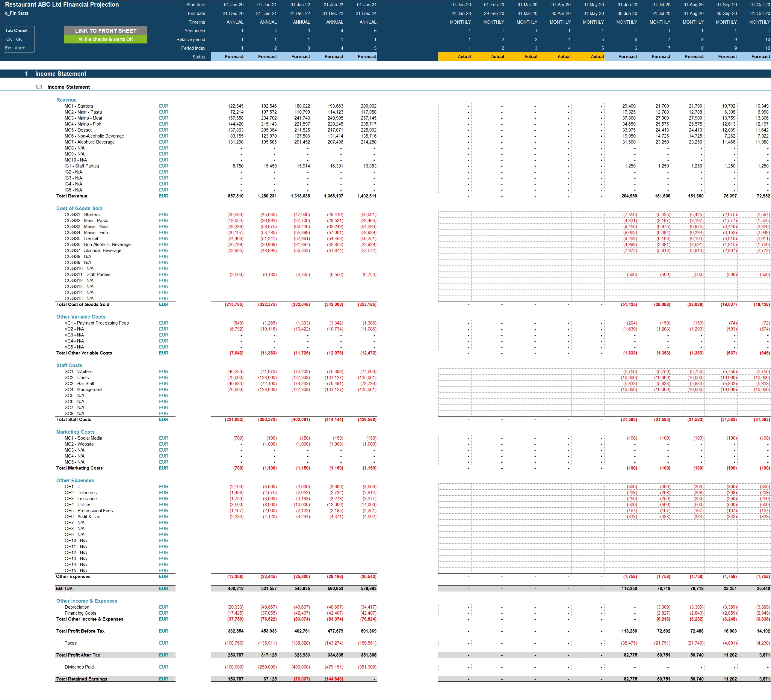Select the Revenue subsection heading
This screenshot has width=771, height=700.
click(66, 100)
